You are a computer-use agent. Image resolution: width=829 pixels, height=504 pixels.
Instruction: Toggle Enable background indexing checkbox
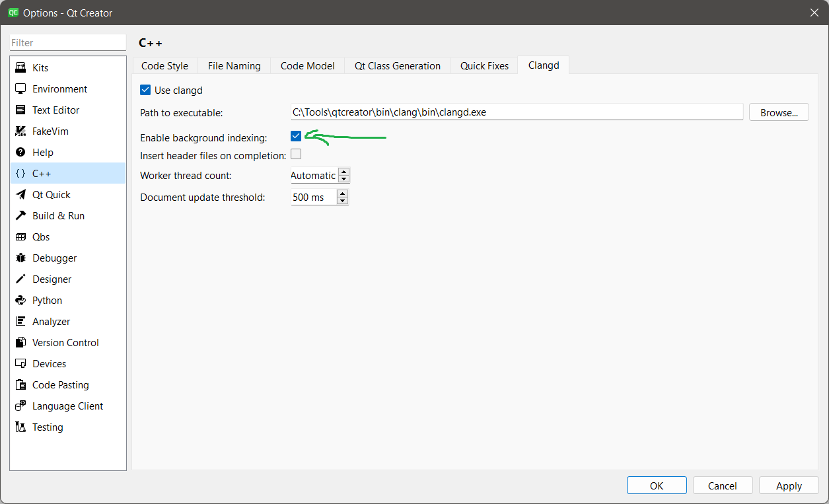point(296,136)
